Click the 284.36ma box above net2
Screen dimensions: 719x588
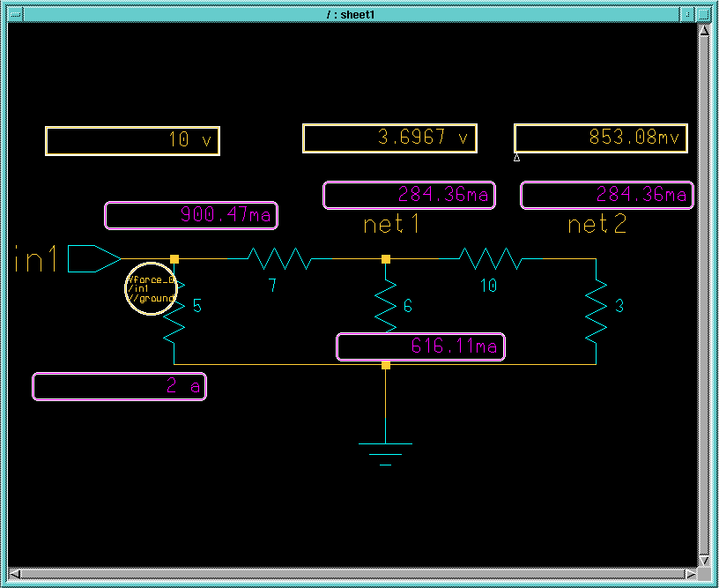606,196
